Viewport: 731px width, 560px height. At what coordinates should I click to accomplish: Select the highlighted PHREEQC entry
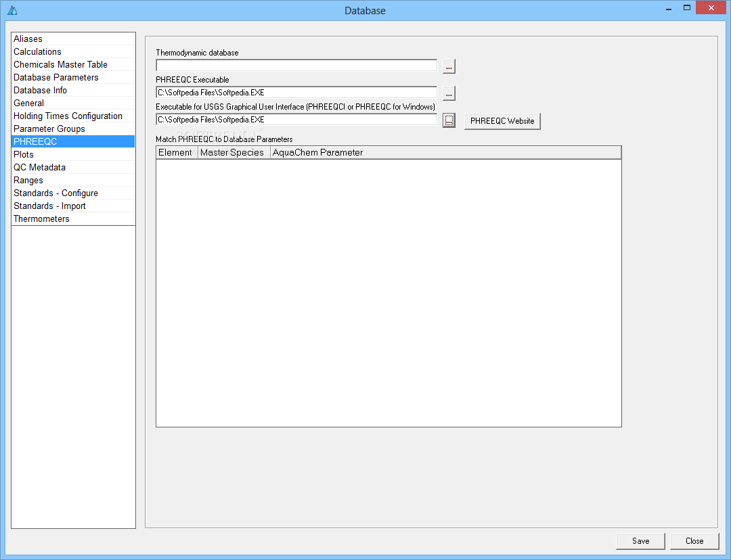(x=73, y=141)
